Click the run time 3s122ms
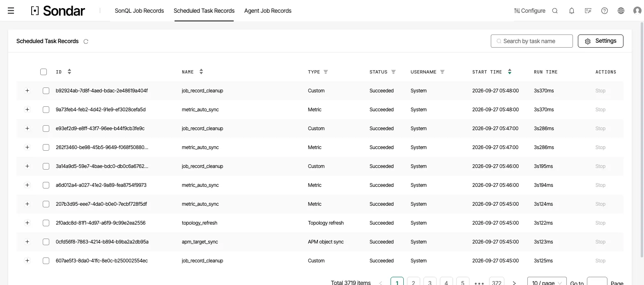The image size is (644, 285). pos(543,223)
